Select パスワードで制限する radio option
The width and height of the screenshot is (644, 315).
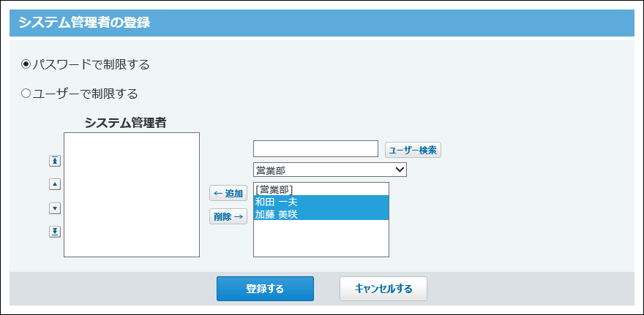coord(26,64)
